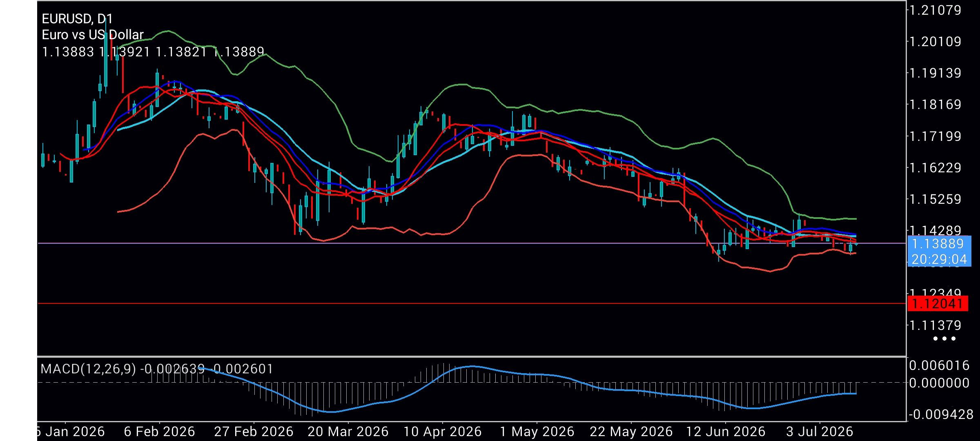Select the 20 Mar 2026 date marker

tap(348, 432)
